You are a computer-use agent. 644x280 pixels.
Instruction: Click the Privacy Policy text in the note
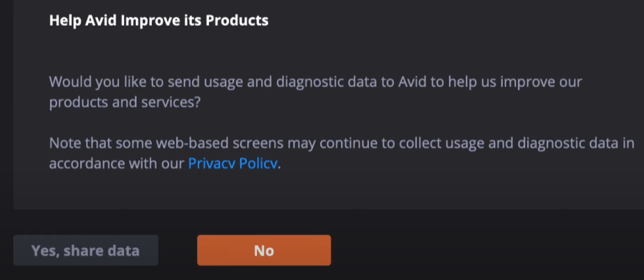tap(233, 164)
